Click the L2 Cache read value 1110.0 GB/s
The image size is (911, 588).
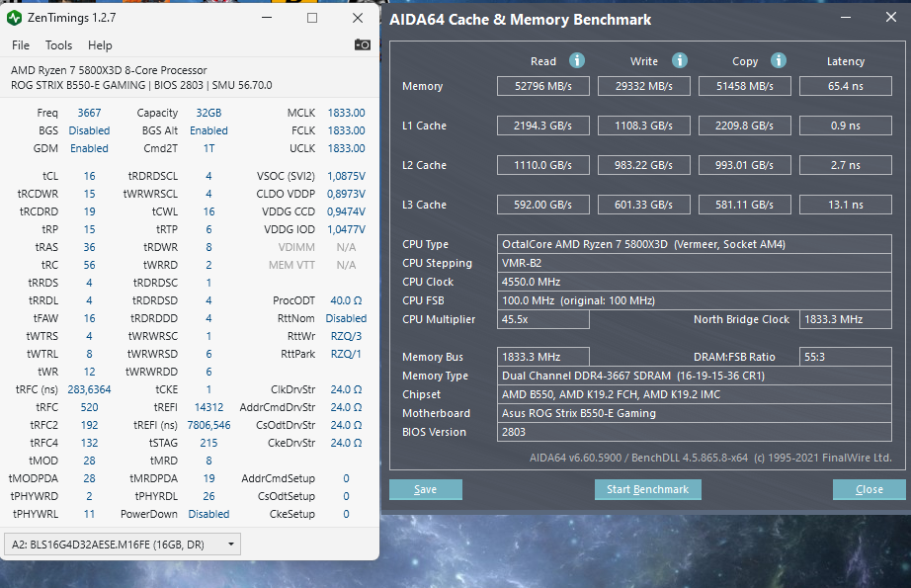point(543,165)
